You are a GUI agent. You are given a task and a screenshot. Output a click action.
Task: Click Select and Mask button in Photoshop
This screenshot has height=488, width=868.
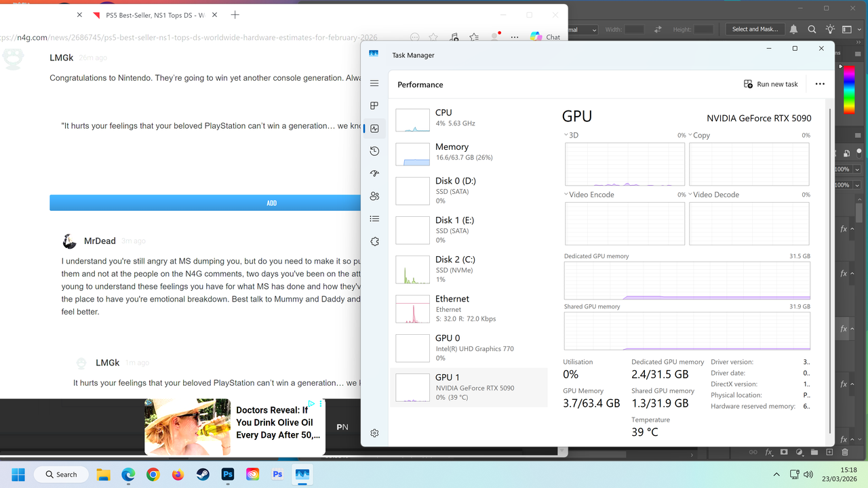coord(755,29)
